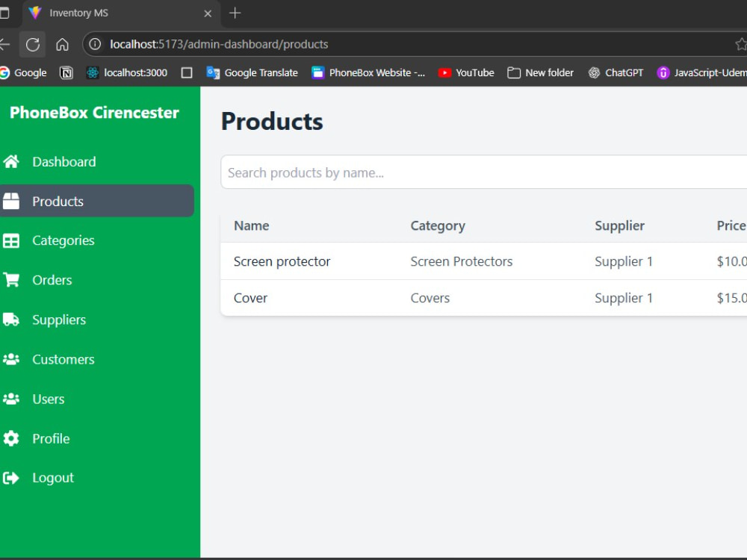Screen dimensions: 747x560
Task: Focus the Search products by name field
Action: pos(483,172)
